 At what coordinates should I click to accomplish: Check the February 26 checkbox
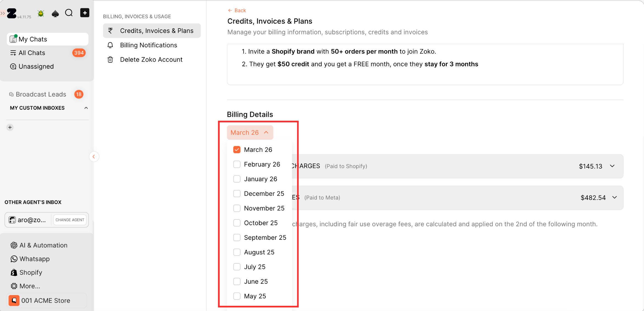237,164
